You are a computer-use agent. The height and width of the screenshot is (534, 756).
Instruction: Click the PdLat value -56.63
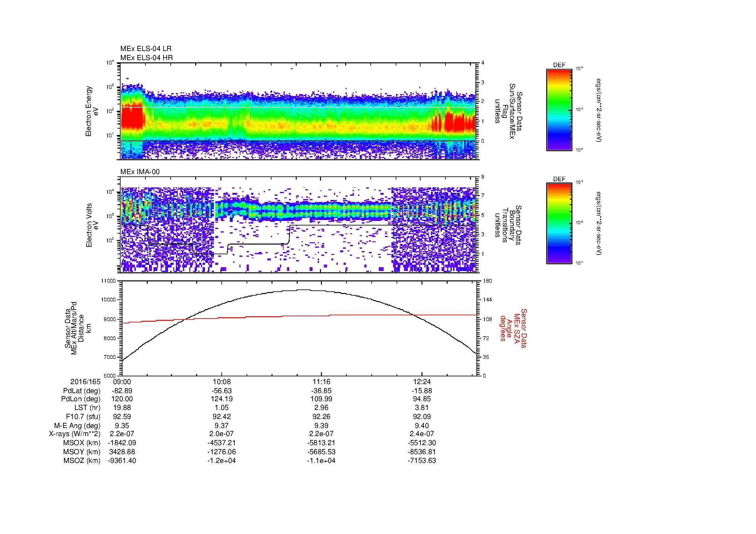click(222, 391)
